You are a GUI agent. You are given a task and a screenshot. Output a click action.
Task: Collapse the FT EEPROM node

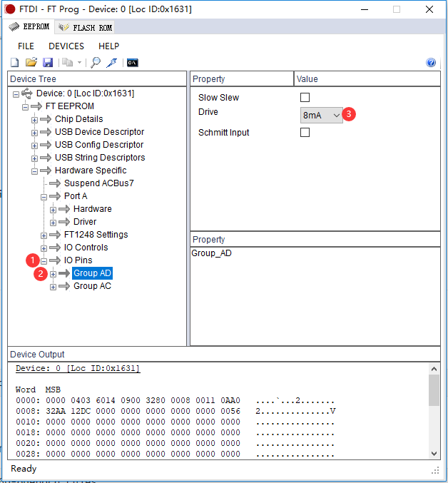click(25, 107)
